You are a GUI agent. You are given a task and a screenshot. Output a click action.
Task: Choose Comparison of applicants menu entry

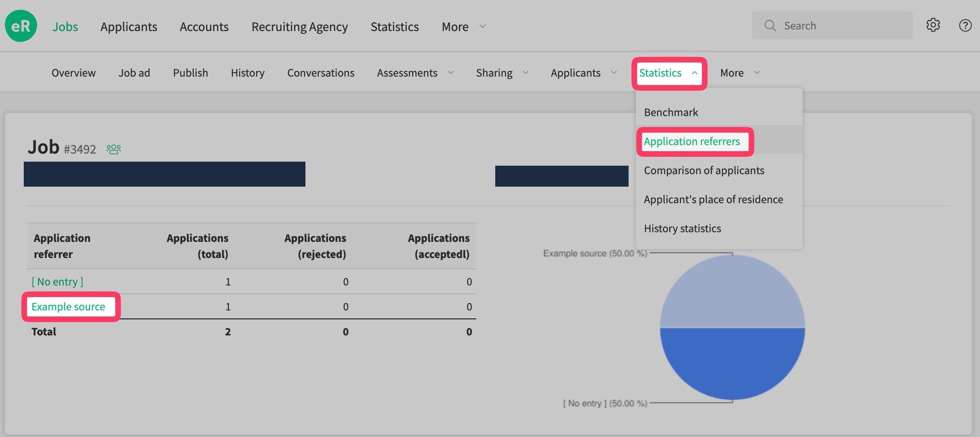pyautogui.click(x=704, y=171)
